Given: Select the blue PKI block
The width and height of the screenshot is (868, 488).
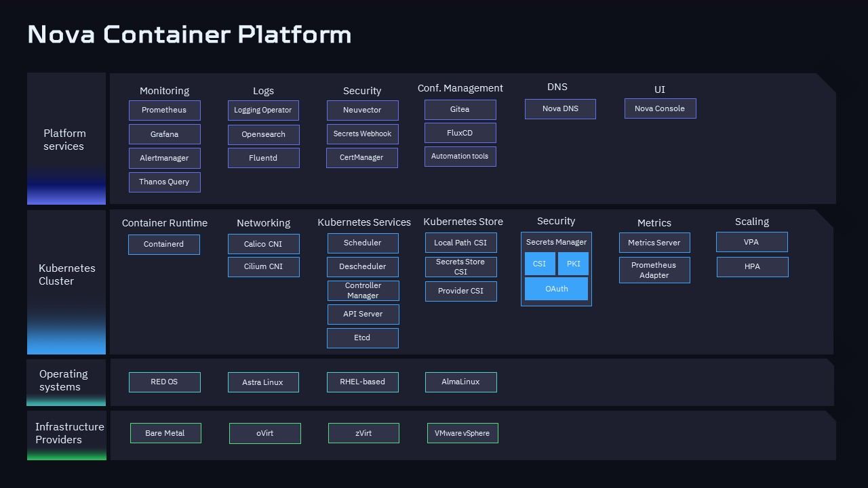Looking at the screenshot, I should coord(573,264).
